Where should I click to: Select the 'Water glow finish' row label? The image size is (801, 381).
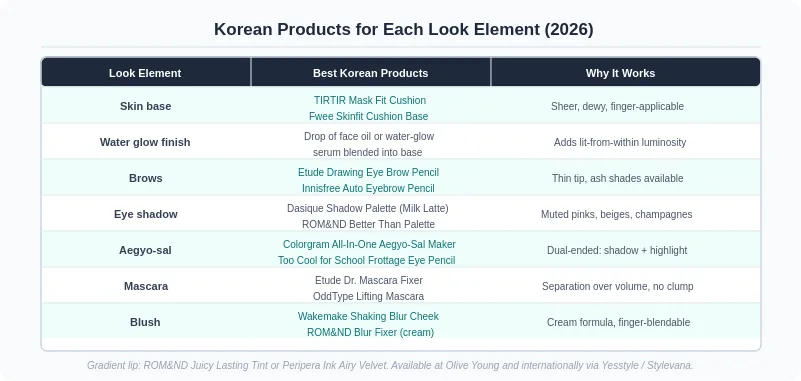pos(145,142)
